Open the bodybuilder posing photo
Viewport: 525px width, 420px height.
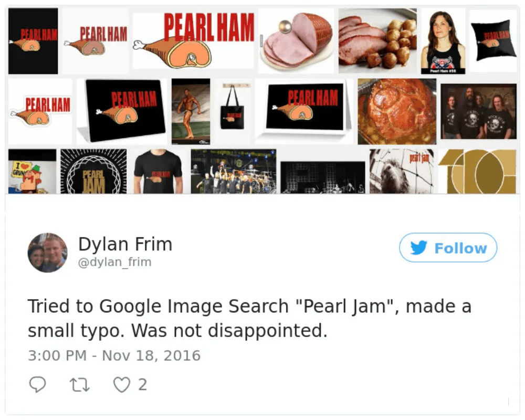pyautogui.click(x=191, y=111)
